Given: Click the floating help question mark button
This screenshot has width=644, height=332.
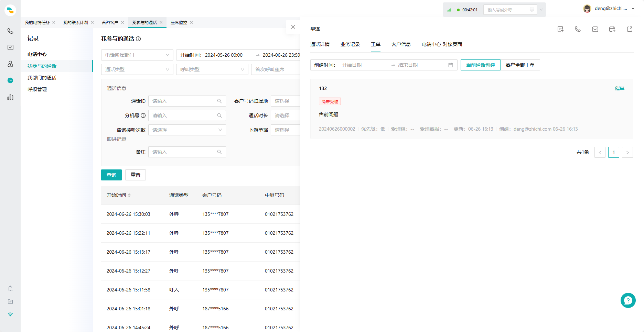Looking at the screenshot, I should click(628, 300).
